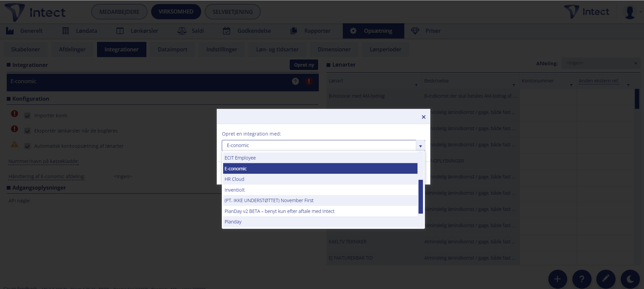Open the help question mark button
Screen dimensions: 644x289
[x=581, y=279]
